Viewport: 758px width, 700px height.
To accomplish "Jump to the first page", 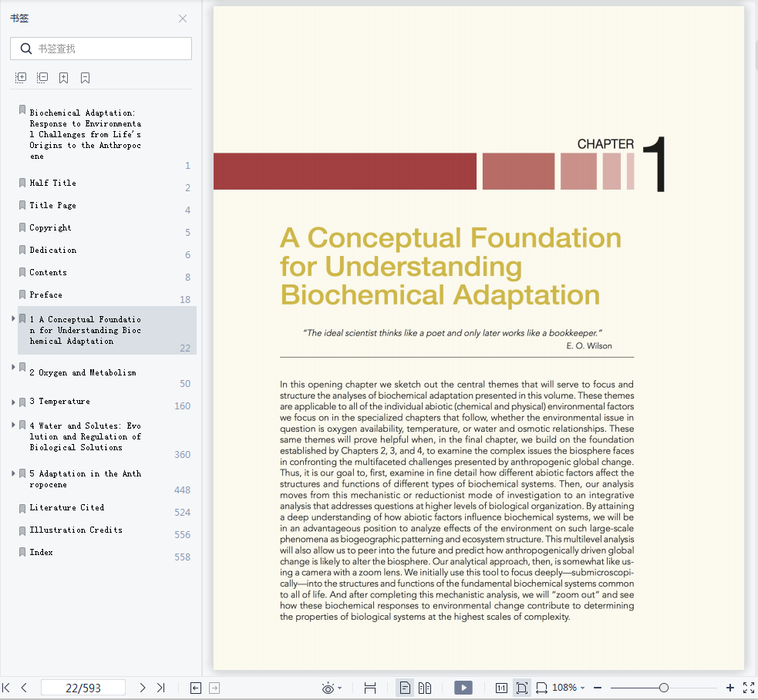I will [x=6, y=688].
